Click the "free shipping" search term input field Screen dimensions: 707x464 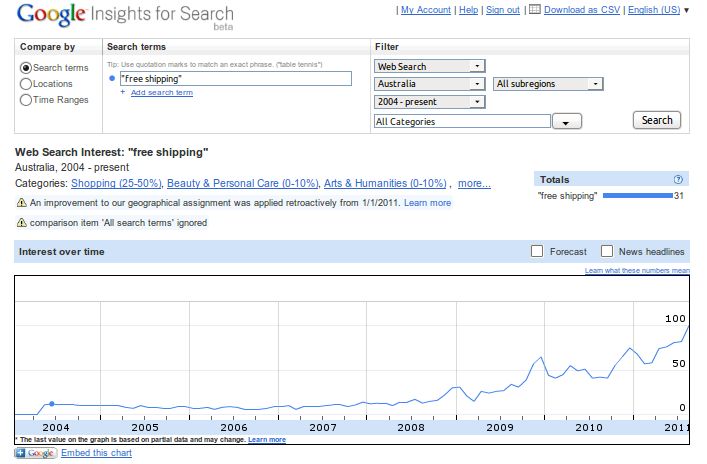tap(236, 78)
